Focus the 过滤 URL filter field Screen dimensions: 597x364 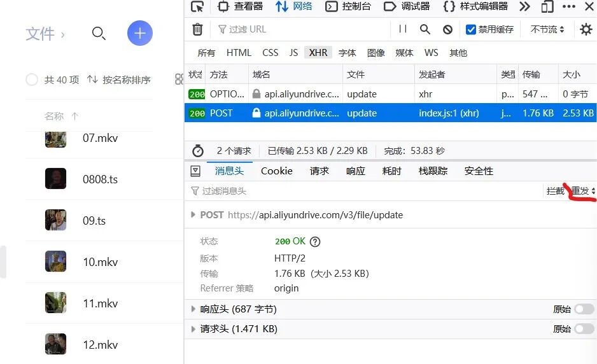click(303, 29)
